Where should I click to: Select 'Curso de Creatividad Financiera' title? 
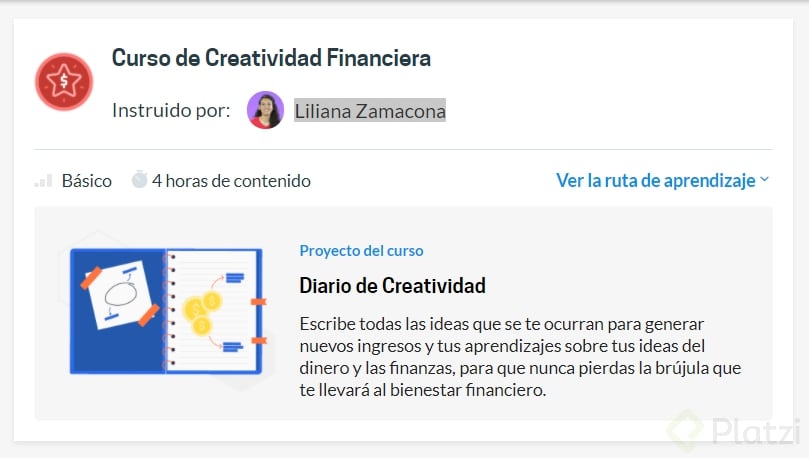point(271,58)
